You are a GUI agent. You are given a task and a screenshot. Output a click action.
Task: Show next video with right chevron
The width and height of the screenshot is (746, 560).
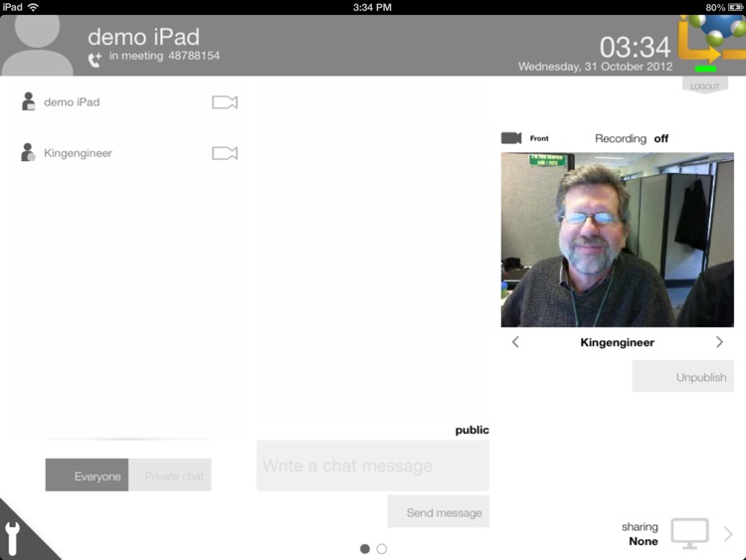[719, 342]
